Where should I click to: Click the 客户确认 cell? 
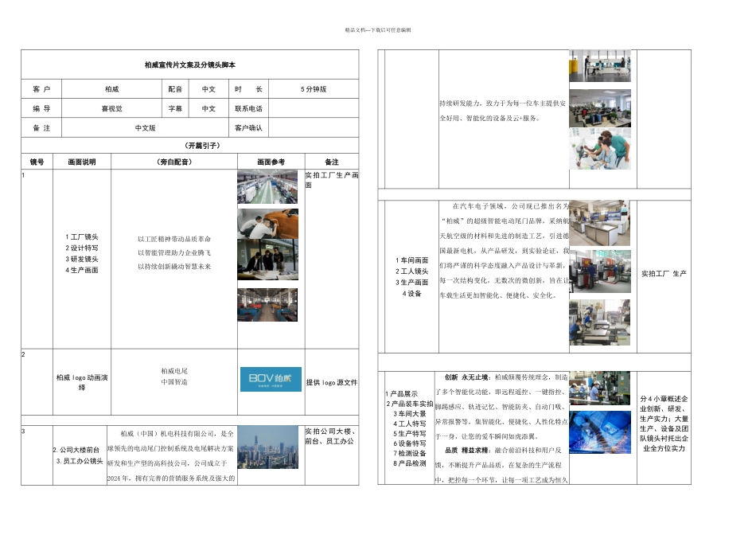coord(248,128)
